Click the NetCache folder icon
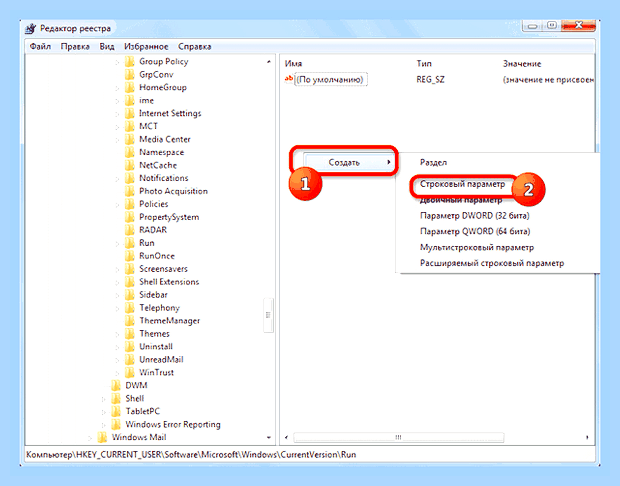The width and height of the screenshot is (620, 486). click(x=129, y=165)
